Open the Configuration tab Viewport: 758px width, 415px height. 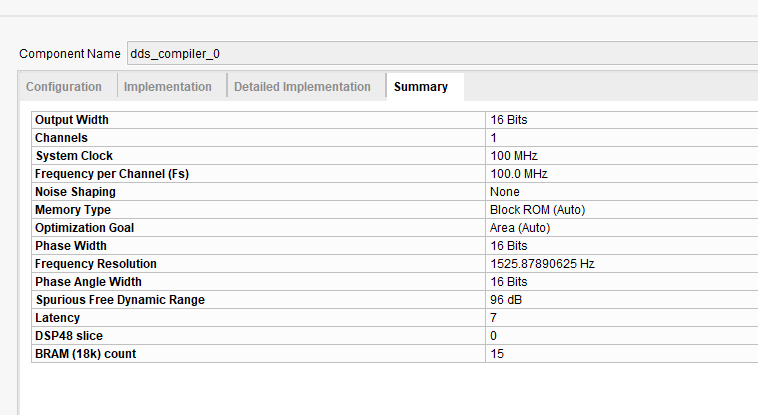tap(64, 87)
